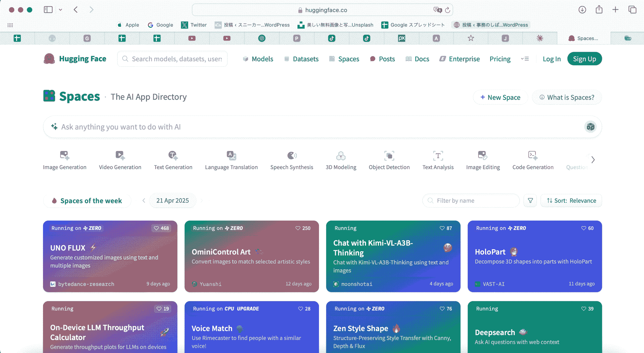Go to previous week with left chevron

(x=144, y=200)
